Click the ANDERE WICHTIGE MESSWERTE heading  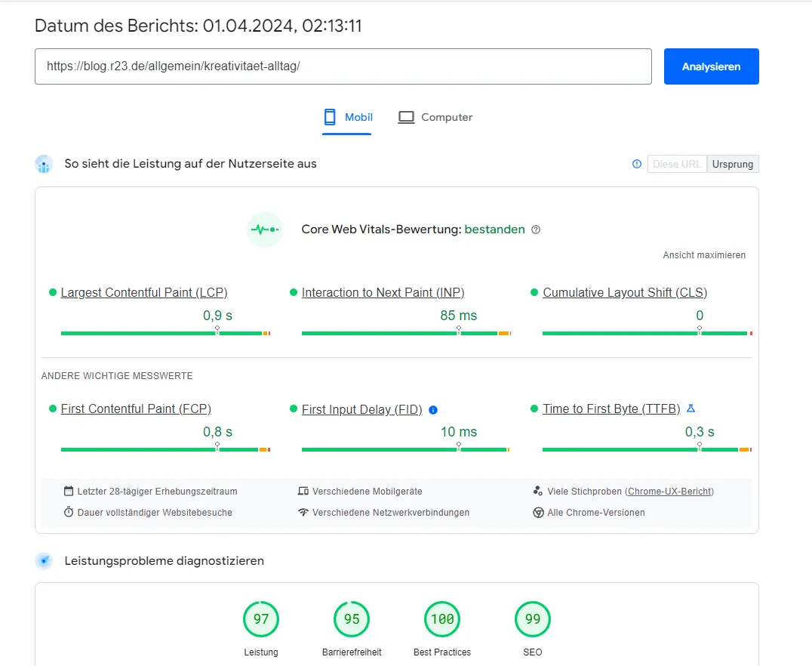[117, 376]
